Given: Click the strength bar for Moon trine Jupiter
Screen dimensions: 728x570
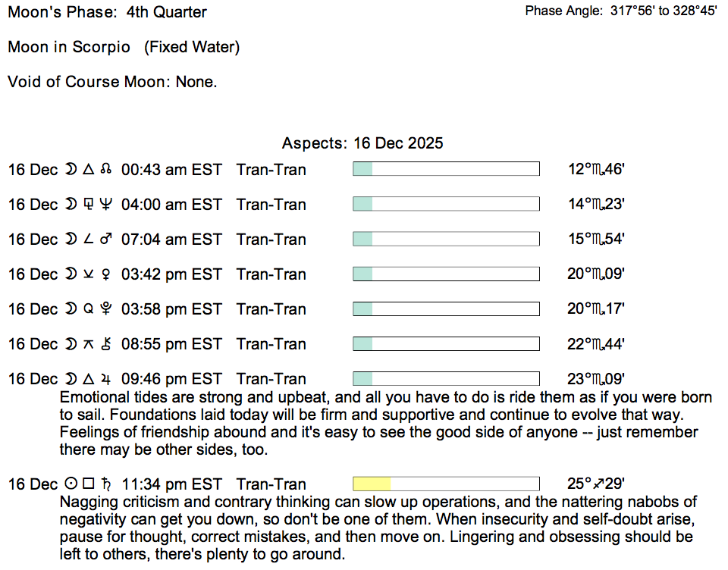Looking at the screenshot, I should (446, 379).
